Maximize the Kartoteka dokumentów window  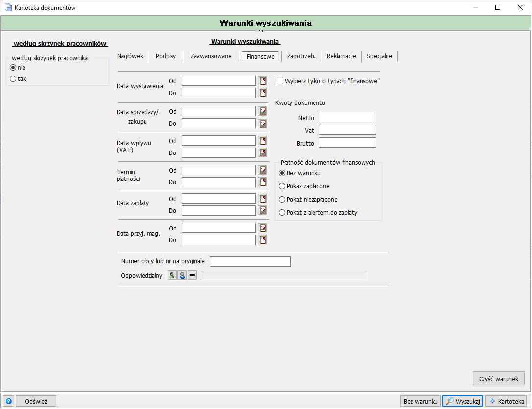(498, 7)
